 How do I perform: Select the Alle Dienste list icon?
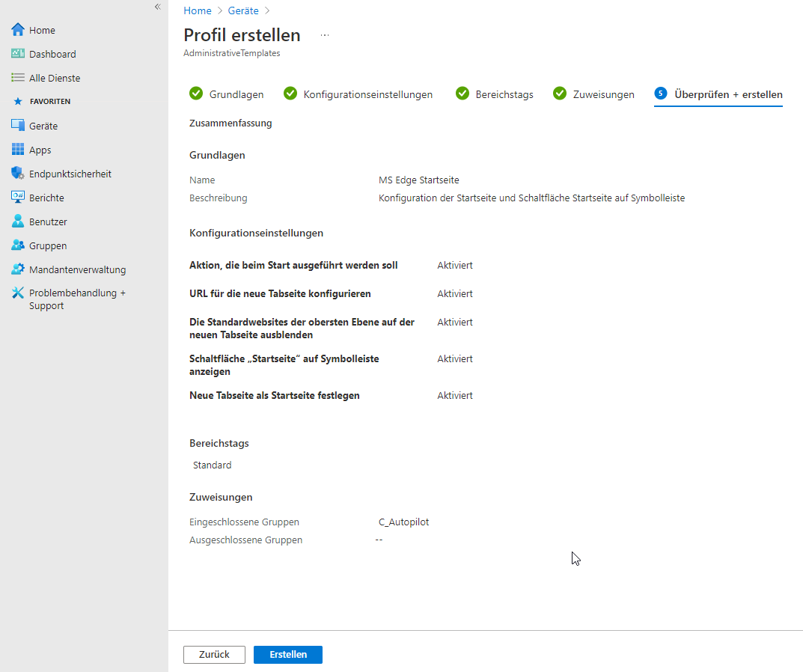coord(18,78)
